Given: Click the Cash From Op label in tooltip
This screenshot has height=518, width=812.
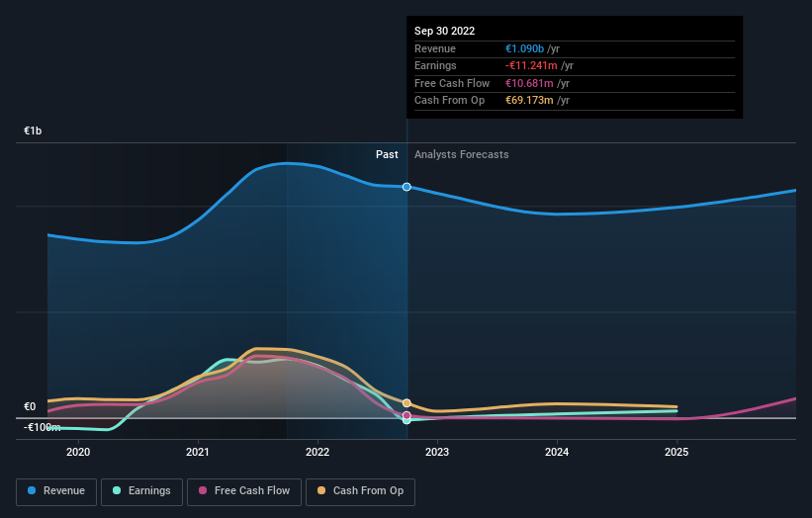Looking at the screenshot, I should pyautogui.click(x=449, y=101).
